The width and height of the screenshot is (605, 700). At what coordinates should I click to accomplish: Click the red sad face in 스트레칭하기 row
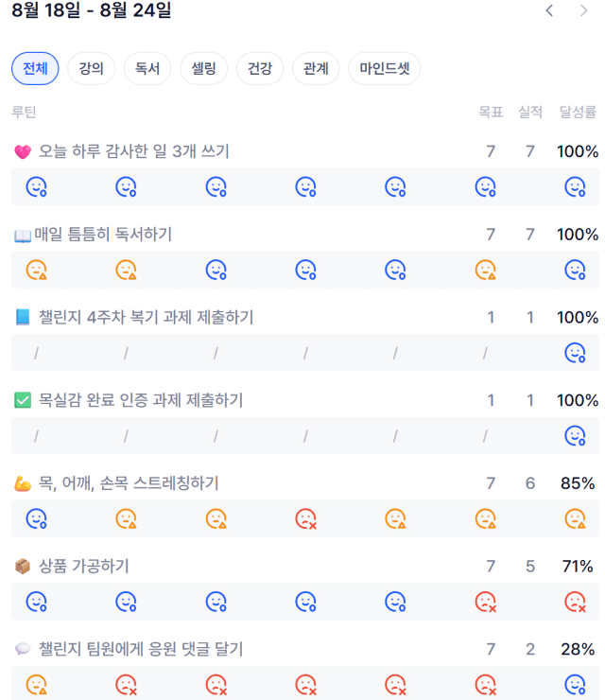(x=306, y=518)
